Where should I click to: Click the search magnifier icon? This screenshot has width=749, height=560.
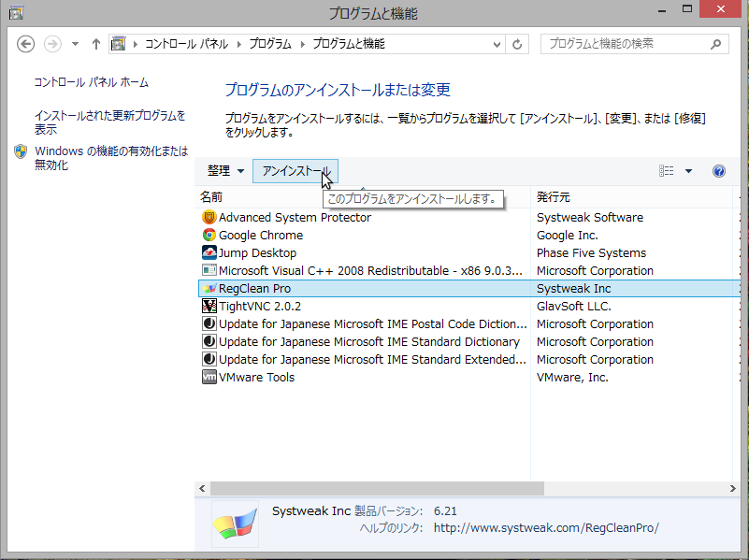click(715, 44)
